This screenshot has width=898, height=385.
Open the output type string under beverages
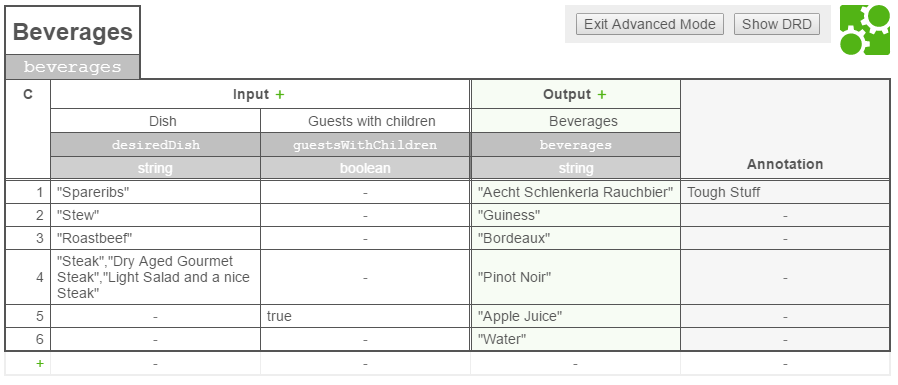pyautogui.click(x=576, y=168)
